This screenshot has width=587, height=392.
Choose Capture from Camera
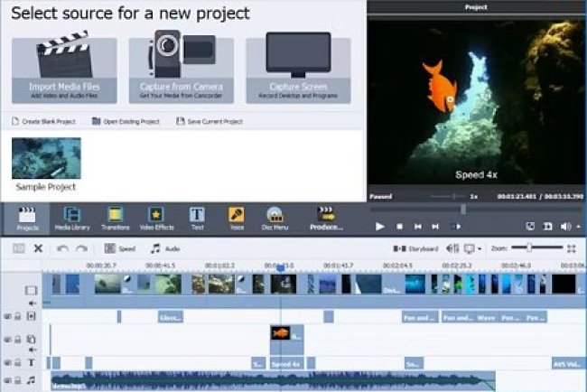pyautogui.click(x=182, y=70)
